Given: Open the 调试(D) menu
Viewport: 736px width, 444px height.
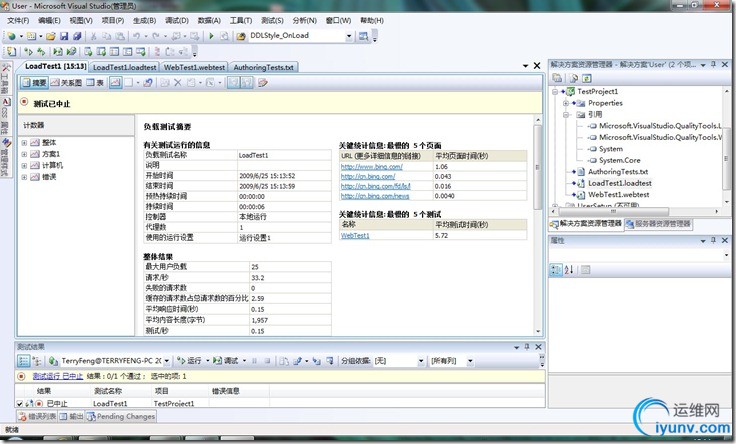Looking at the screenshot, I should 176,21.
